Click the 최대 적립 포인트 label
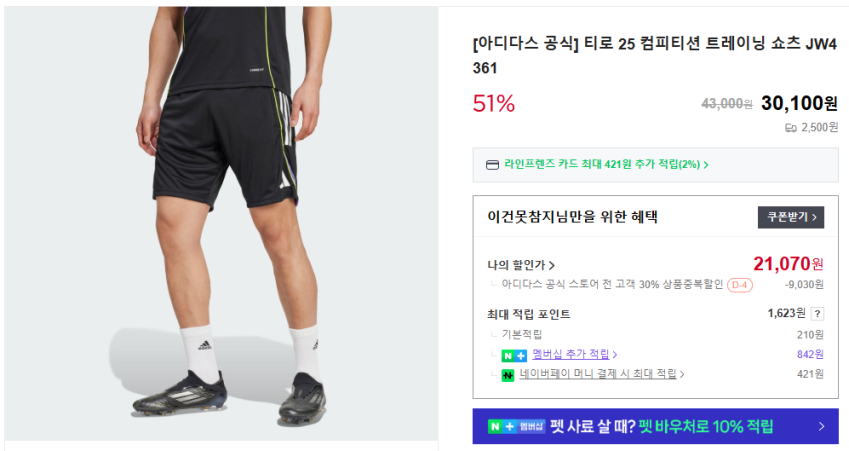This screenshot has width=849, height=451. coord(529,314)
